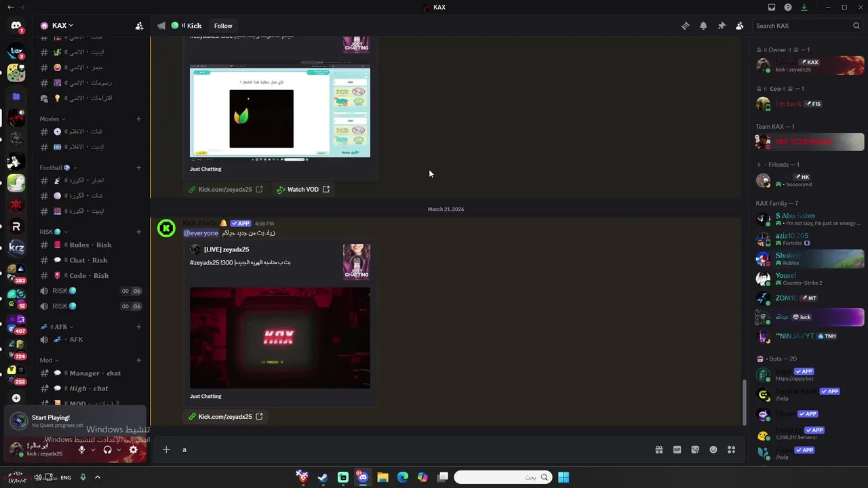The width and height of the screenshot is (868, 488).
Task: Open channel threads icon
Action: 685,26
